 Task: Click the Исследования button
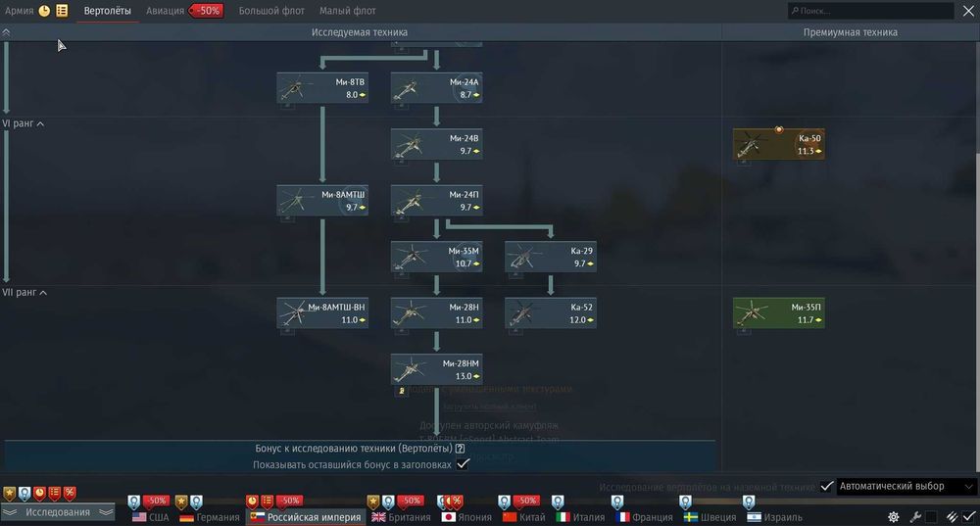click(58, 512)
